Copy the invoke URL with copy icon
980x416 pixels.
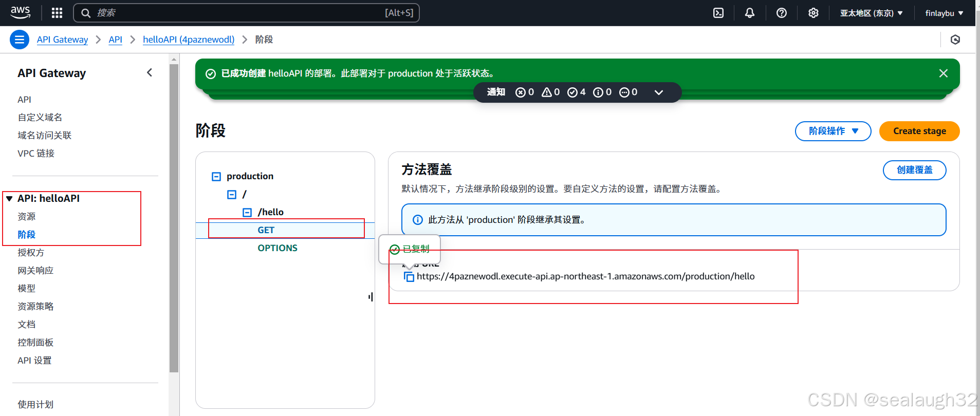click(x=409, y=277)
